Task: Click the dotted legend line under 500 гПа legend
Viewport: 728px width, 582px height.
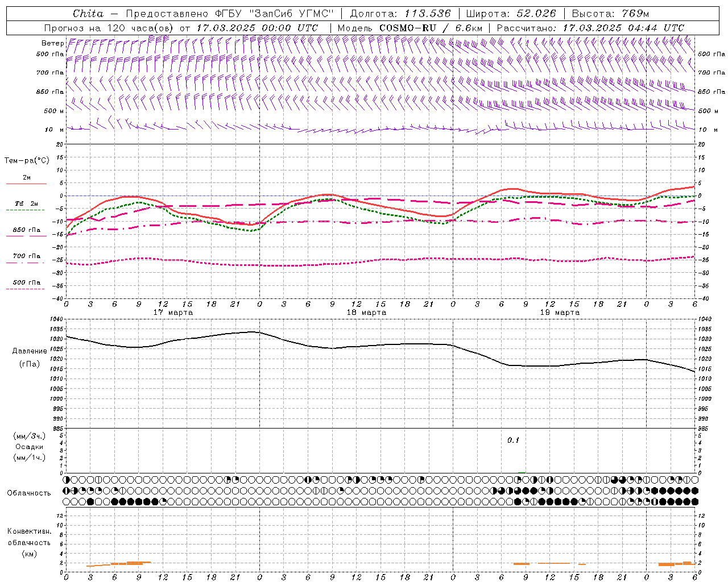Action: click(x=25, y=289)
